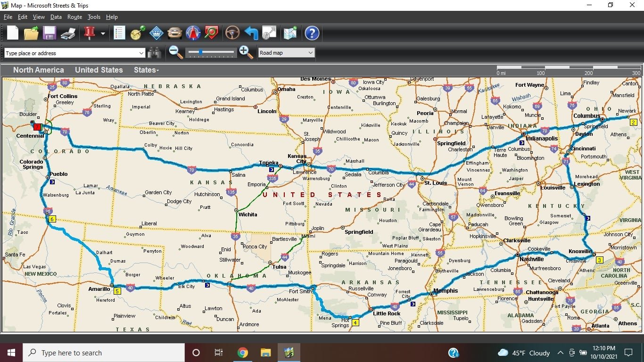The image size is (644, 362).
Task: Click the Tulsa city label
Action: point(279,267)
